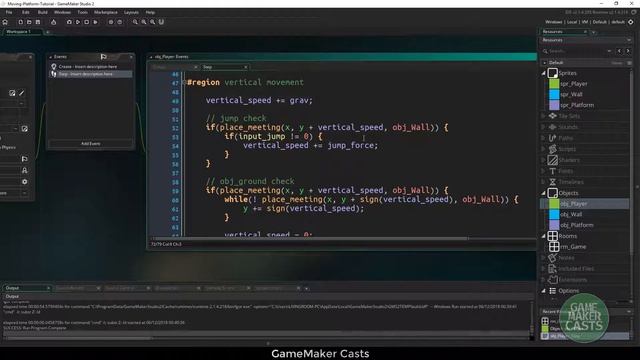Image resolution: width=640 pixels, height=360 pixels.
Task: Open the Help menu
Action: 150,13
